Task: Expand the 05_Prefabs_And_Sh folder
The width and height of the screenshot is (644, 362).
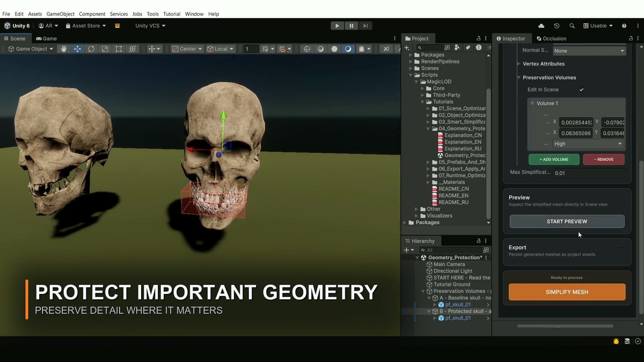Action: tap(428, 162)
